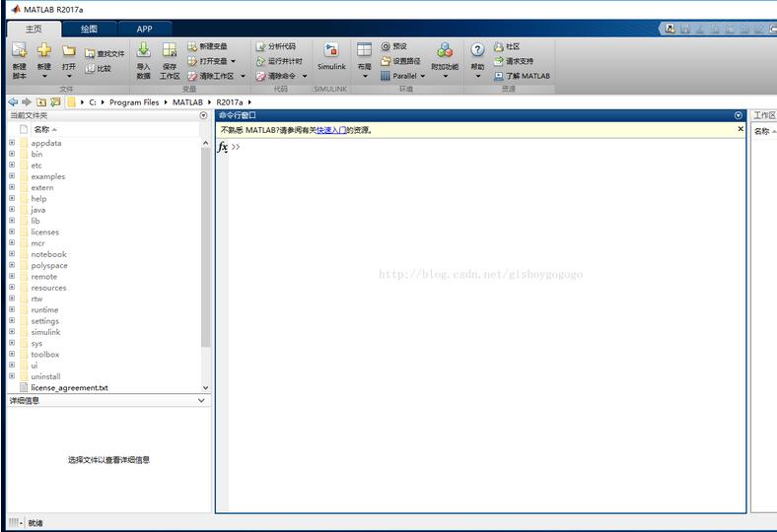Click the New Script (新建脚本) icon
Screen dimensions: 777x532
click(20, 50)
